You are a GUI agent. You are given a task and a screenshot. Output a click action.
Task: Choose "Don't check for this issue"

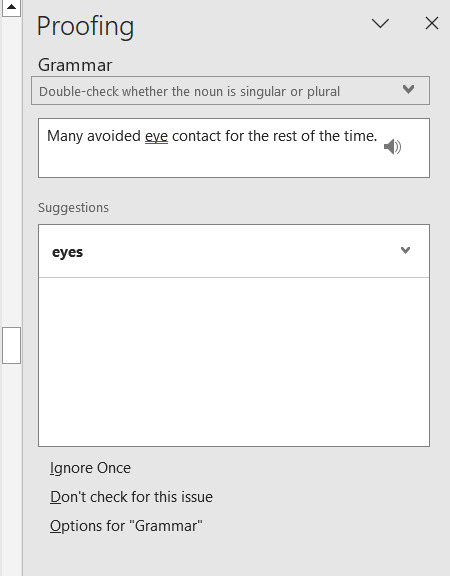[131, 497]
